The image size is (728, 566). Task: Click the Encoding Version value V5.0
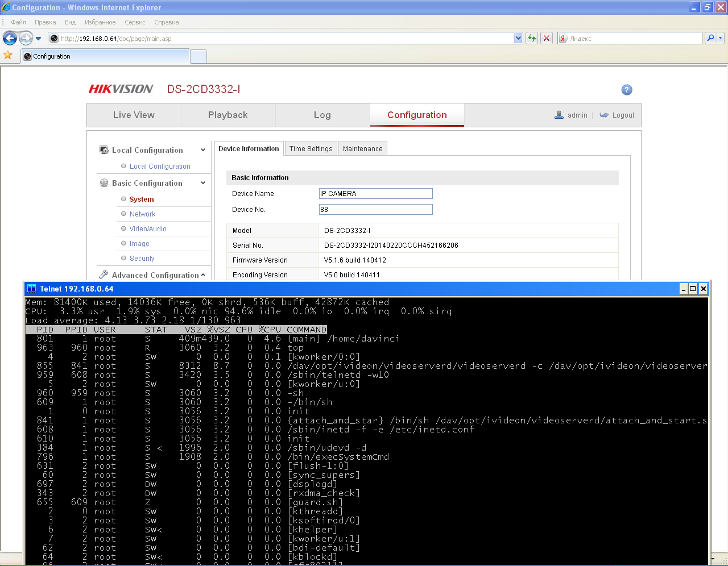pos(352,275)
